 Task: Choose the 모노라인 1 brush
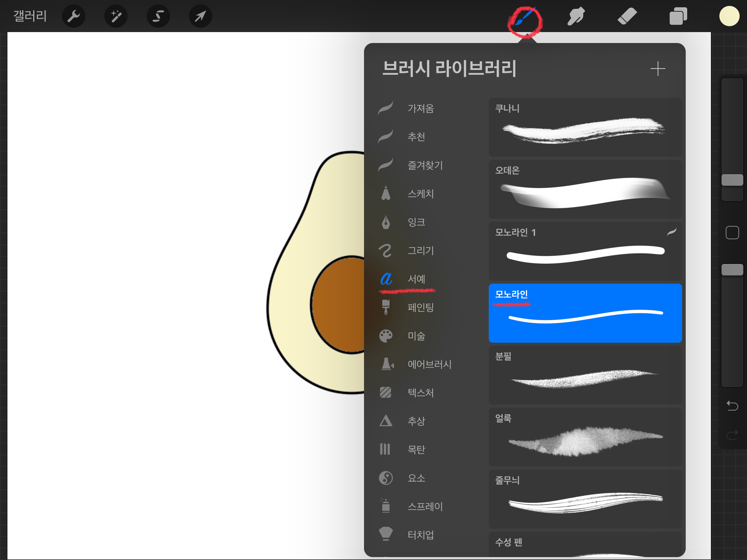pyautogui.click(x=585, y=251)
